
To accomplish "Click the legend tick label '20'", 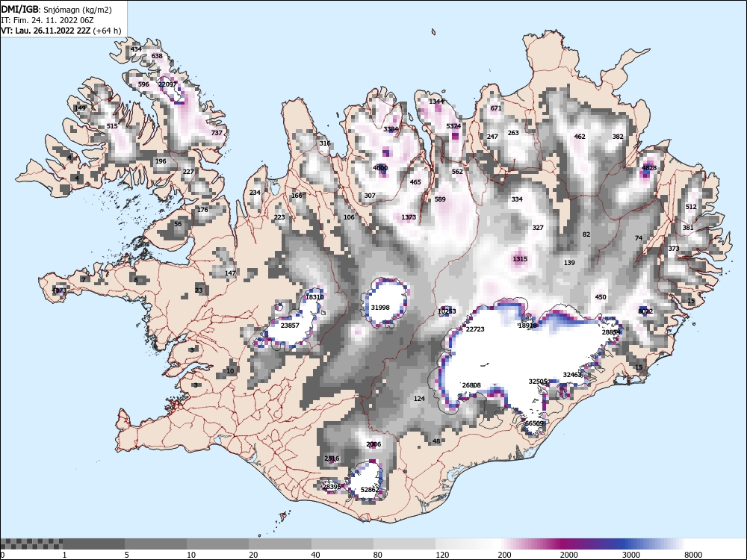I will click(253, 555).
